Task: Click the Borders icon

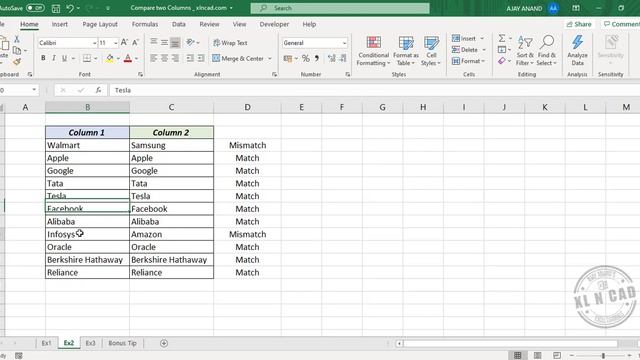Action: coord(87,58)
